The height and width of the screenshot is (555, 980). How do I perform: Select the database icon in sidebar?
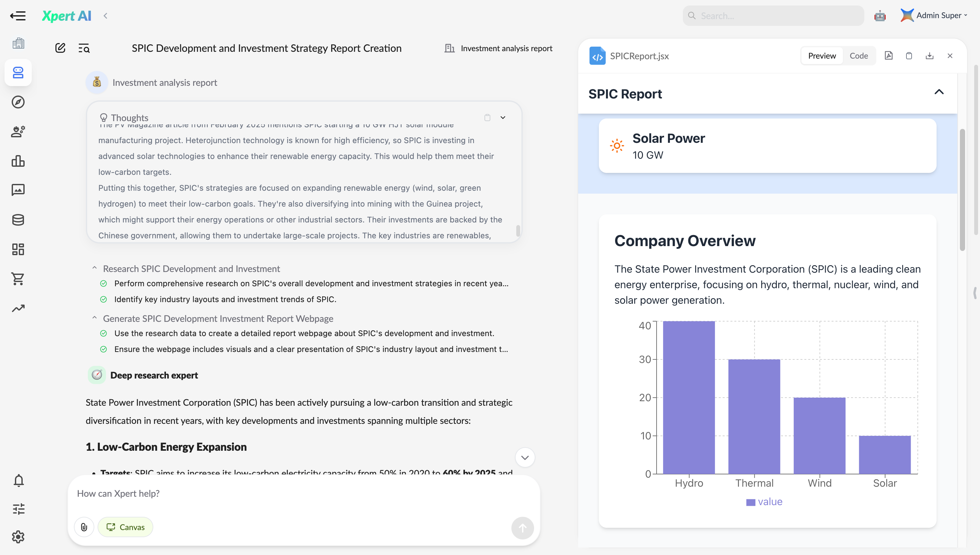click(18, 220)
